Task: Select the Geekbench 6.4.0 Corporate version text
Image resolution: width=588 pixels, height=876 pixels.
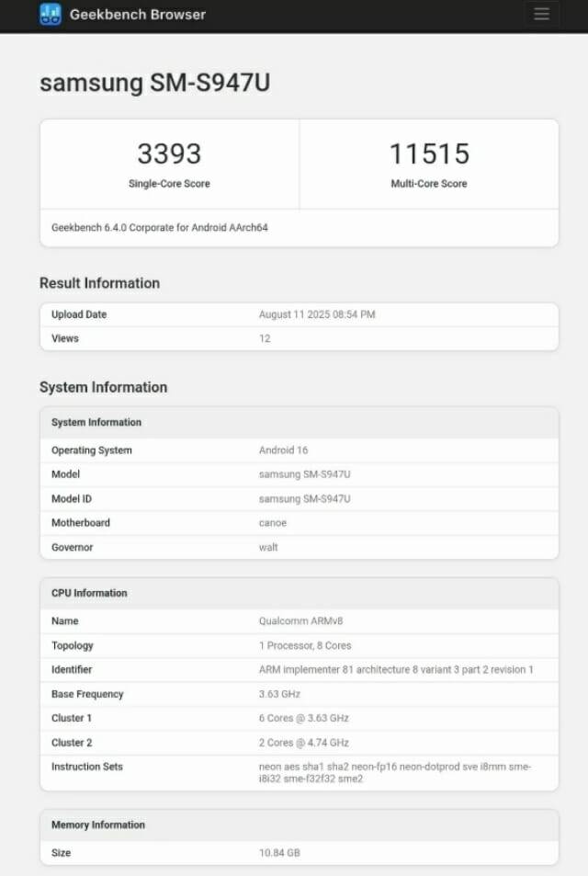Action: [x=160, y=228]
